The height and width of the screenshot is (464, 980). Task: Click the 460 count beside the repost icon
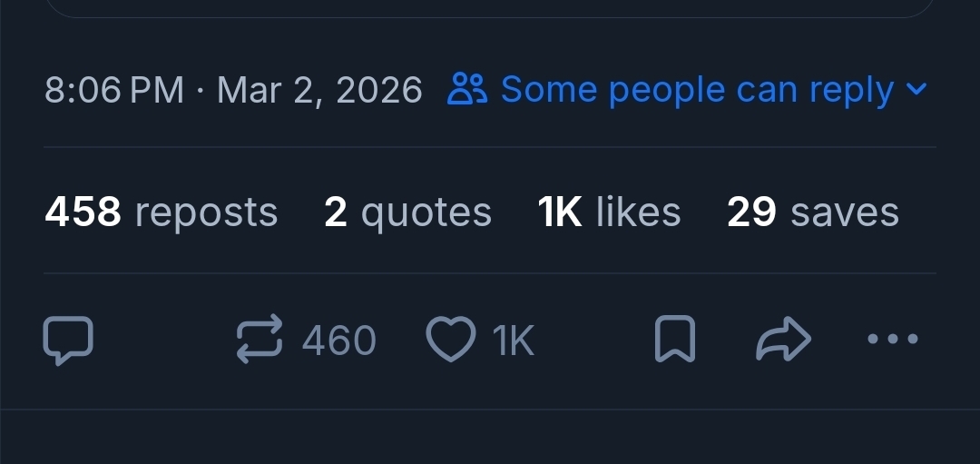pyautogui.click(x=338, y=341)
